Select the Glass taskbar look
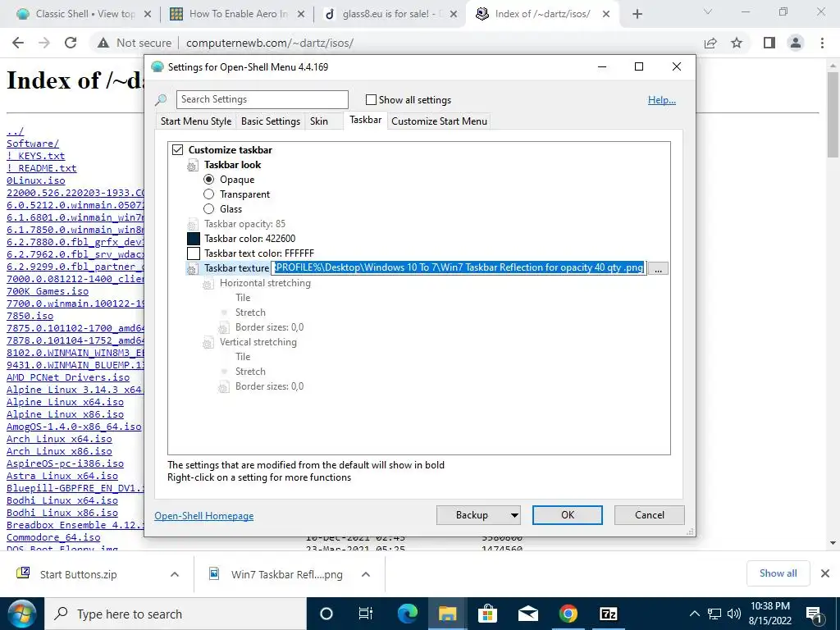Viewport: 840px width, 630px height. [209, 209]
